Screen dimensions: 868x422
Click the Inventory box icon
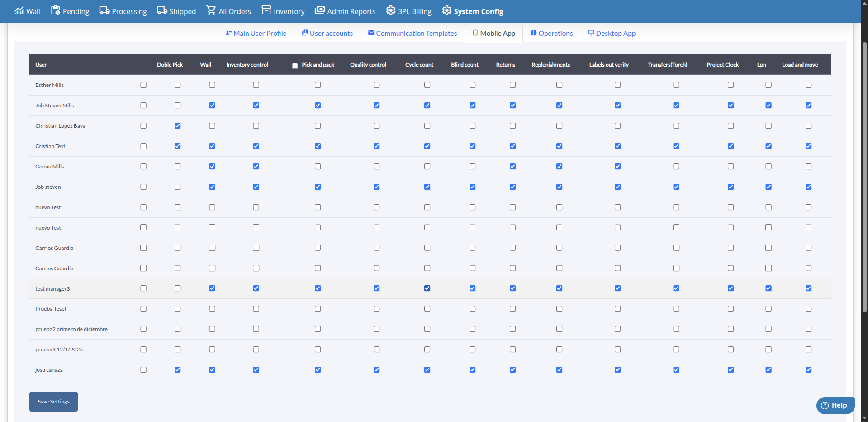(266, 10)
